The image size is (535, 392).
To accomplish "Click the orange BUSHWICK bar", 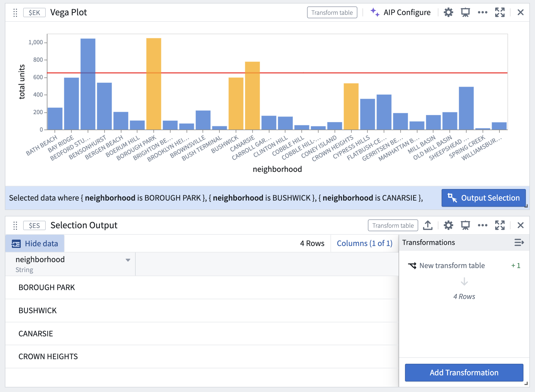I will point(236,104).
